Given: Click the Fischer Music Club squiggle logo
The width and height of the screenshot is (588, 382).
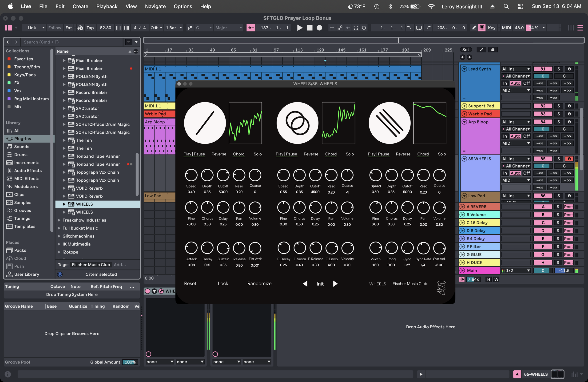Looking at the screenshot, I should (441, 288).
